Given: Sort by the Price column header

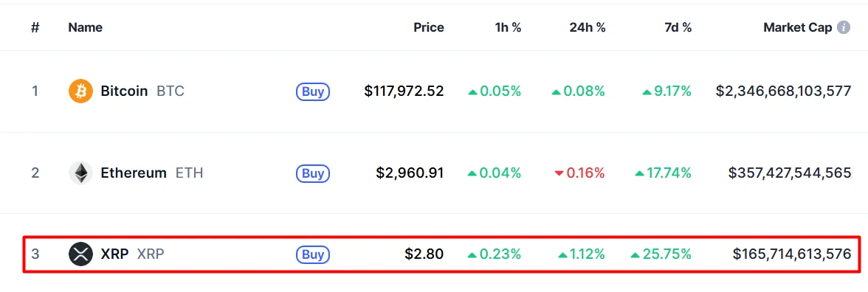Looking at the screenshot, I should point(428,28).
